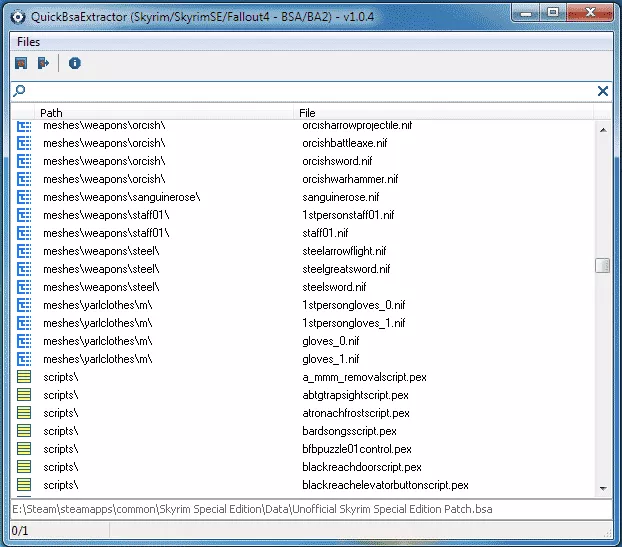
Task: Click the script icon for a_mmm_removalscript.pex
Action: point(24,377)
